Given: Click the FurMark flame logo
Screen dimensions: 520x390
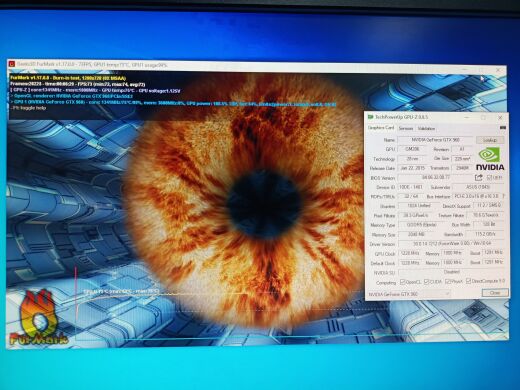Looking at the screenshot, I should coord(39,318).
